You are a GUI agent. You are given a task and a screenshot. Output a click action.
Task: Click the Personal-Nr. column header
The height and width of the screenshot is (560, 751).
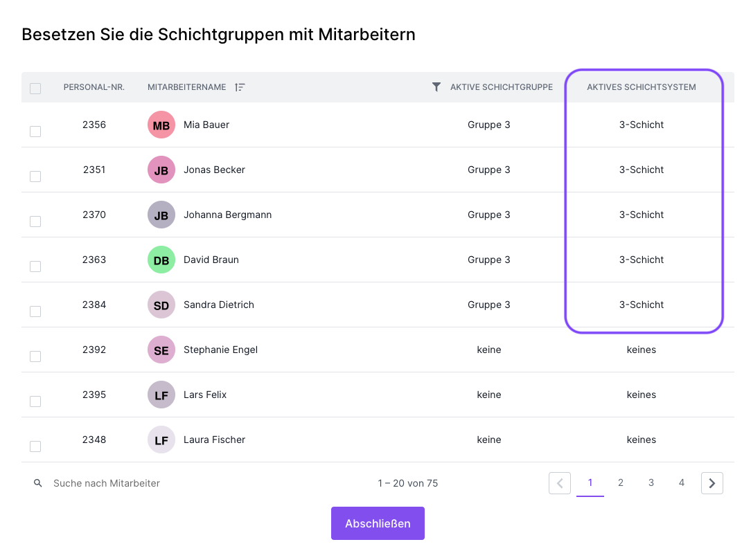[94, 87]
